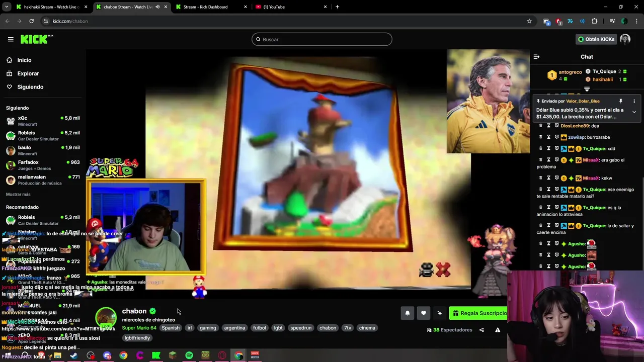The image size is (644, 362).
Task: Open Farfadox channel in Siguiendo list
Action: [x=42, y=165]
